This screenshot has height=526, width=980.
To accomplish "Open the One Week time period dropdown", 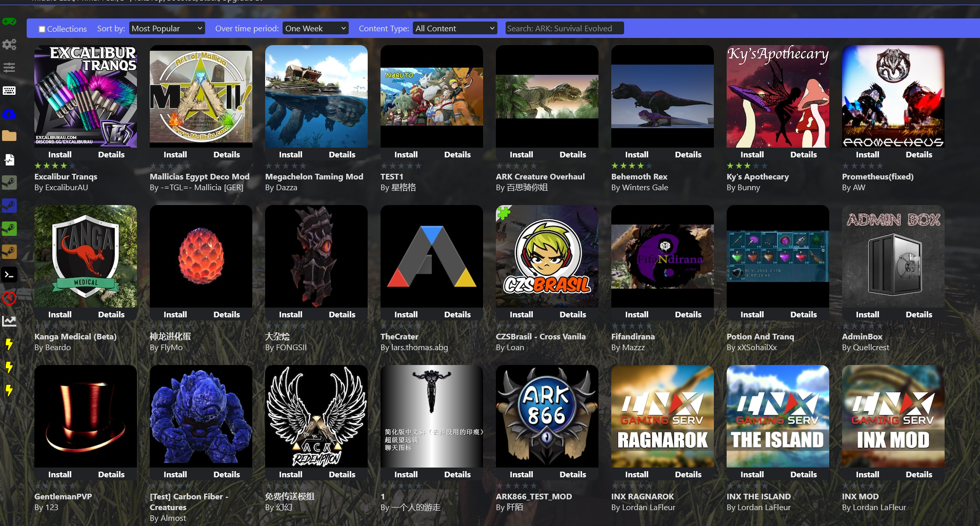I will point(315,28).
